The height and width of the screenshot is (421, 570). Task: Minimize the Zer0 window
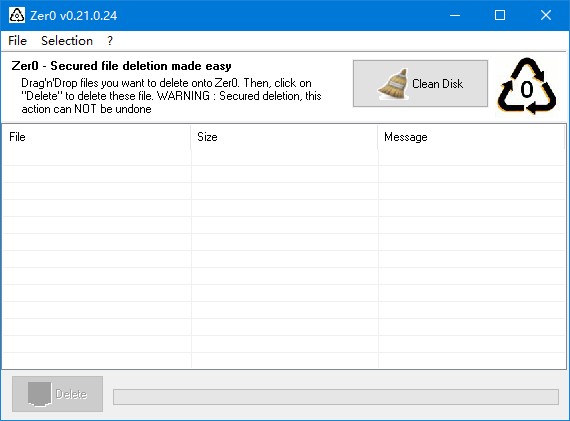[455, 15]
